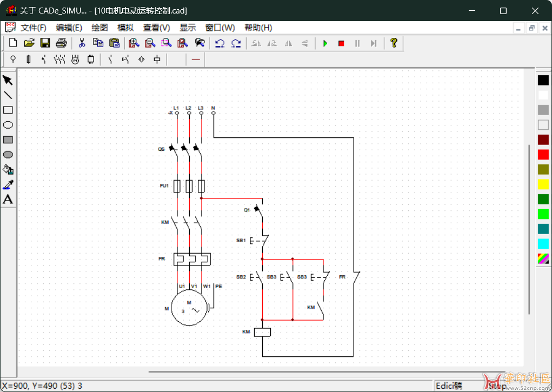Click the KM coil symbol in the diagram
Image resolution: width=552 pixels, height=392 pixels.
262,332
